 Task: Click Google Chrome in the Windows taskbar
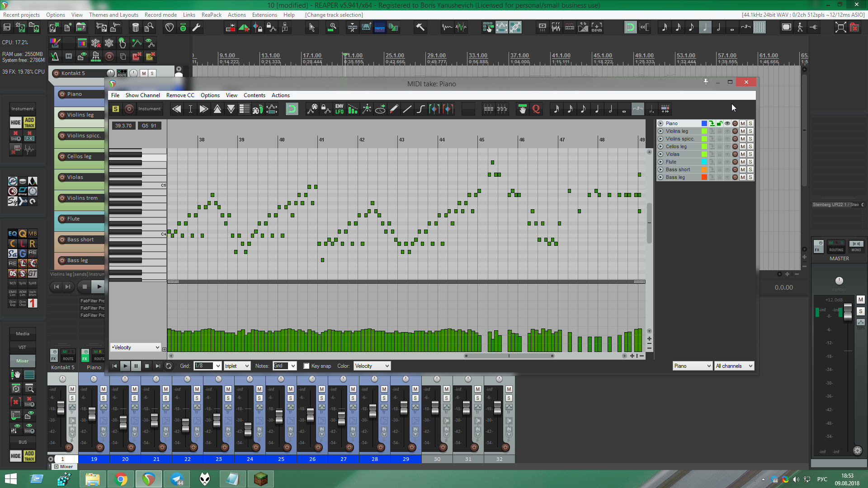click(121, 479)
